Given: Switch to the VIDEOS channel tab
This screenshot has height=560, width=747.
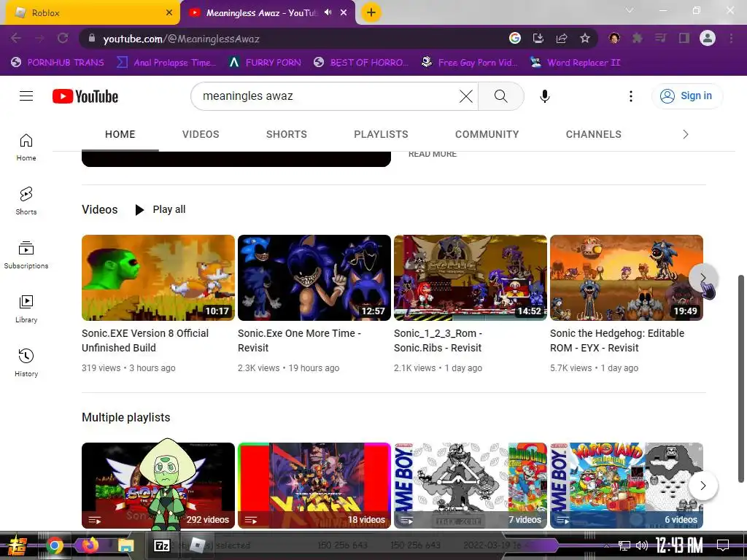Looking at the screenshot, I should 201,134.
